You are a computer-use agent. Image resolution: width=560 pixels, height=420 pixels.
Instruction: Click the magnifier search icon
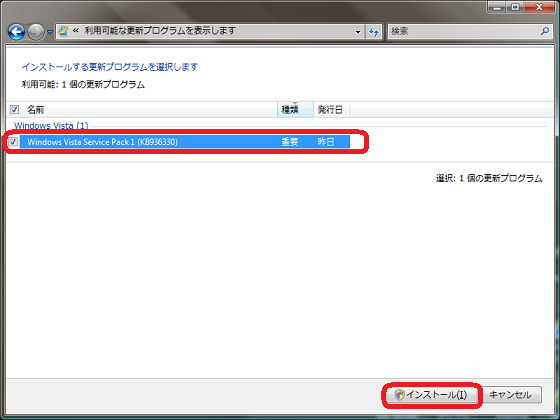click(x=545, y=31)
